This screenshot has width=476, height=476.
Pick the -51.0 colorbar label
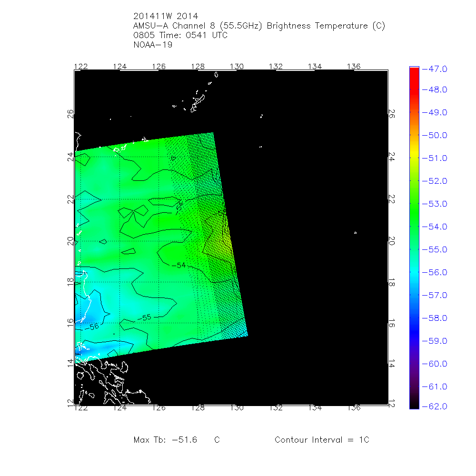tap(435, 158)
